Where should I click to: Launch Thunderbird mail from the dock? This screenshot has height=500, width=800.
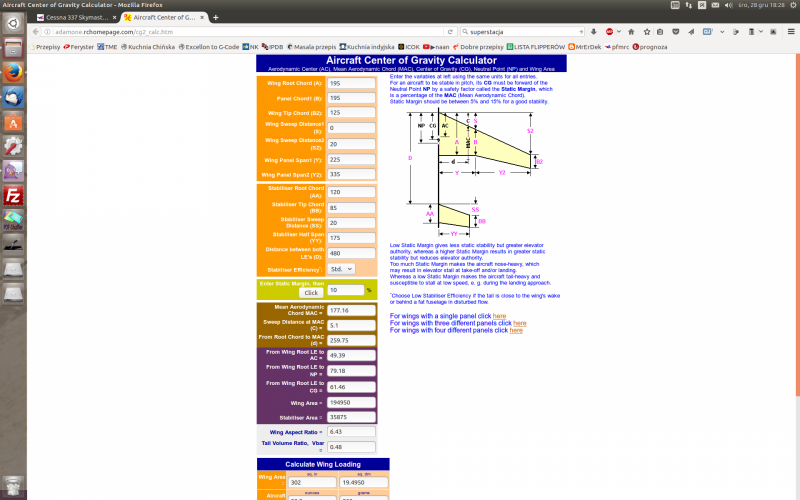[13, 97]
